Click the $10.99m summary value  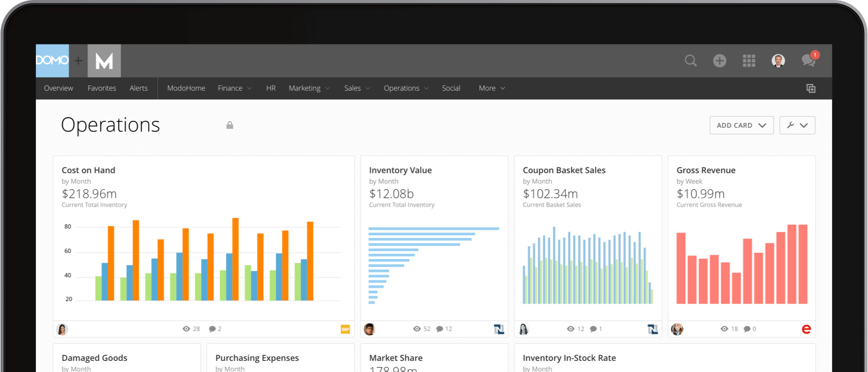(x=701, y=194)
